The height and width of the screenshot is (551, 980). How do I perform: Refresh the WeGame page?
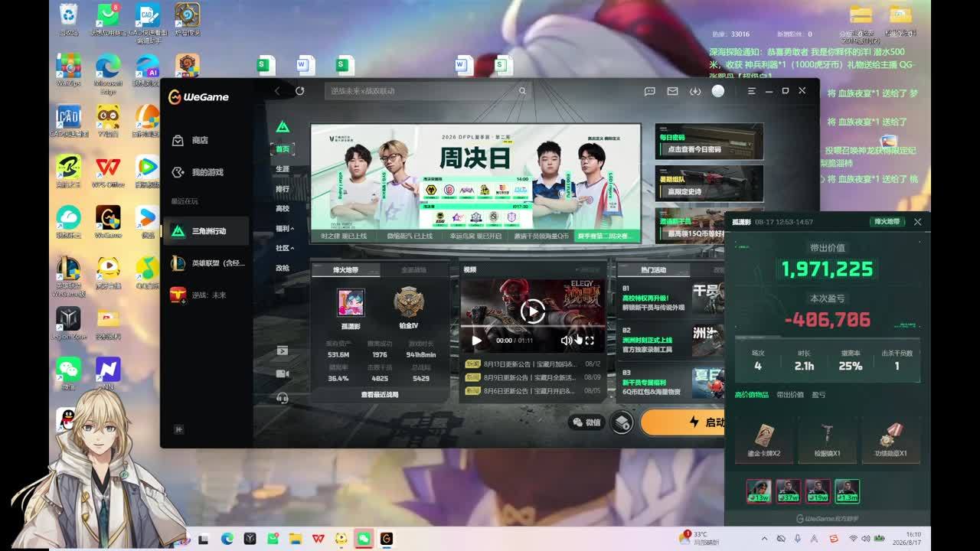point(300,91)
